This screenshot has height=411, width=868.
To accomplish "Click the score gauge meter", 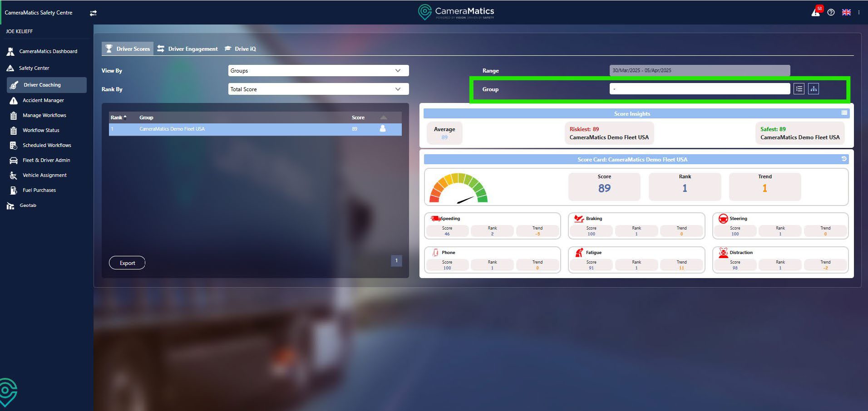I will coord(458,188).
